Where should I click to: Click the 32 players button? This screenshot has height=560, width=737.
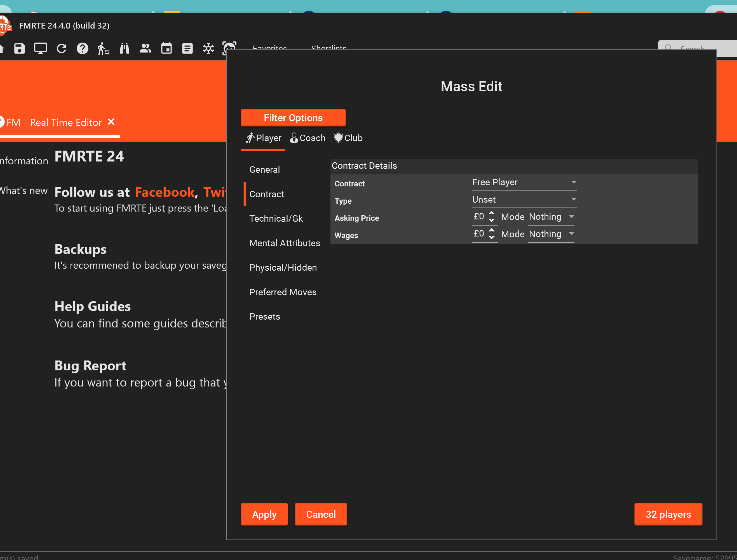click(668, 514)
